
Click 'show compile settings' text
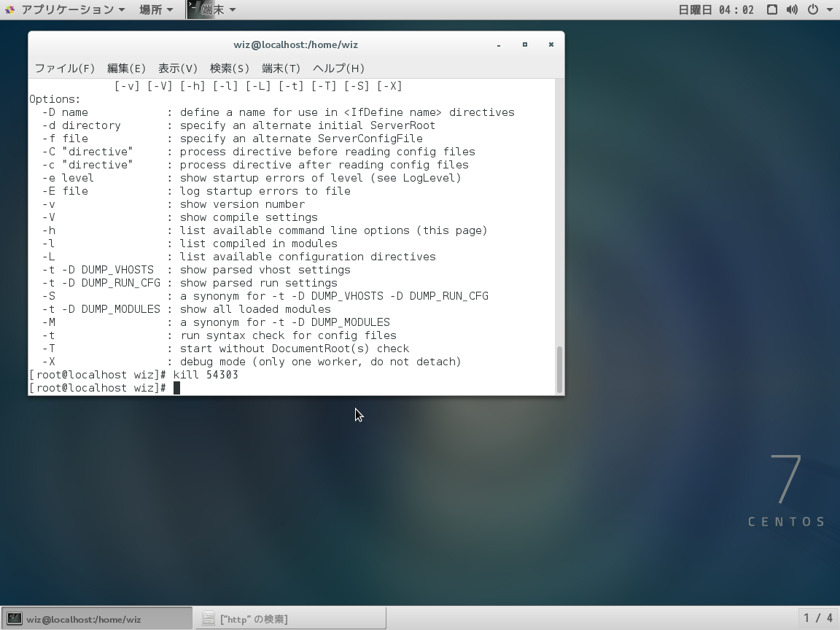[x=249, y=217]
